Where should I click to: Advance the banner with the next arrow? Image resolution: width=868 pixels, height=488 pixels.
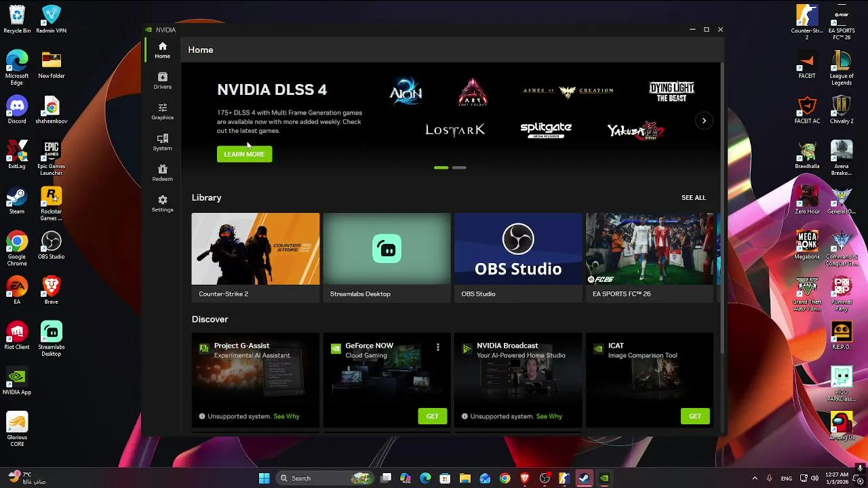pos(704,121)
